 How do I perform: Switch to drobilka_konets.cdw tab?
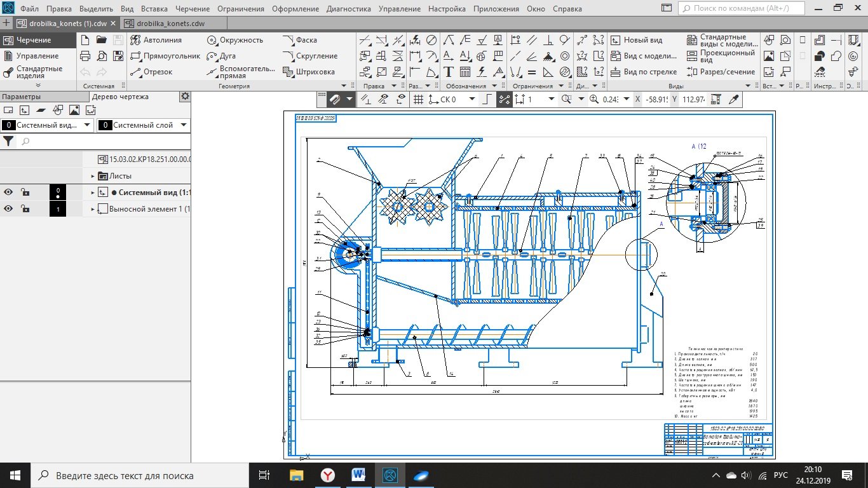170,24
